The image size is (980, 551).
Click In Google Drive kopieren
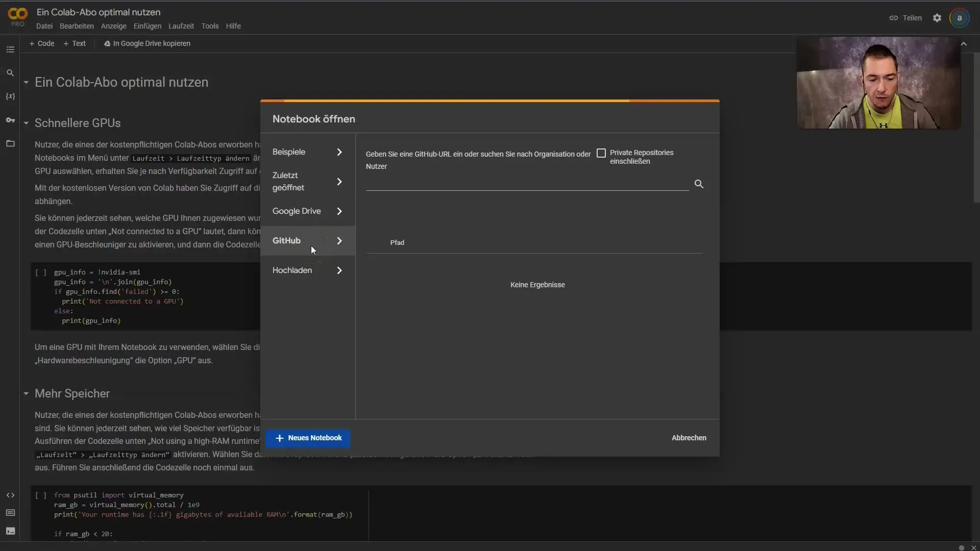(147, 43)
